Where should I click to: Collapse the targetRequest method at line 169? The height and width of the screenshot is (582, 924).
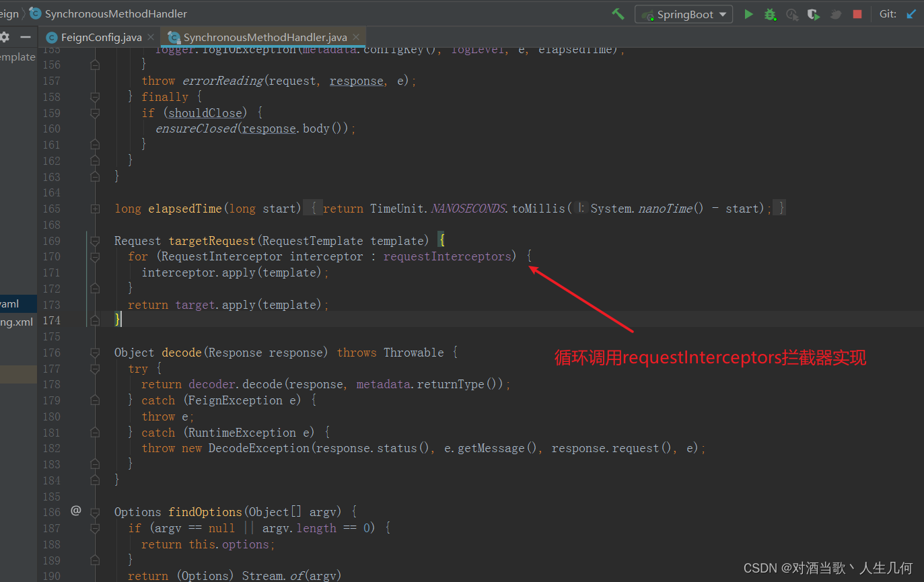pos(95,241)
